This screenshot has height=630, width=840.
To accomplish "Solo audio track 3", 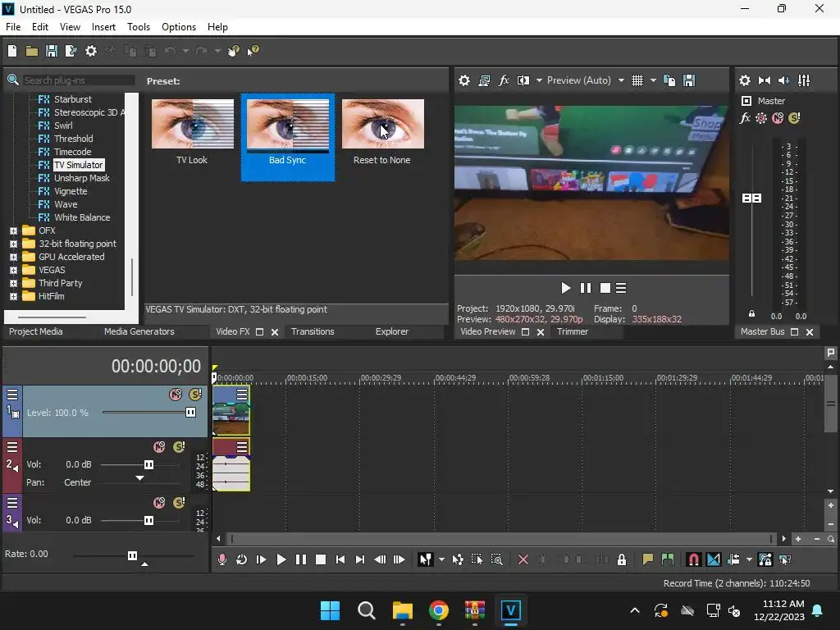I will 179,503.
